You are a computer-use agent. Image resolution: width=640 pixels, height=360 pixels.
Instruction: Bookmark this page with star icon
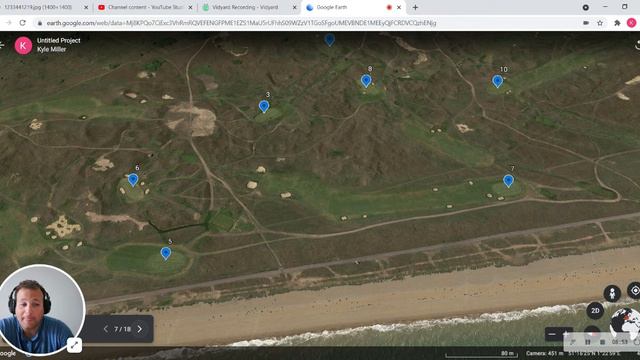point(600,23)
